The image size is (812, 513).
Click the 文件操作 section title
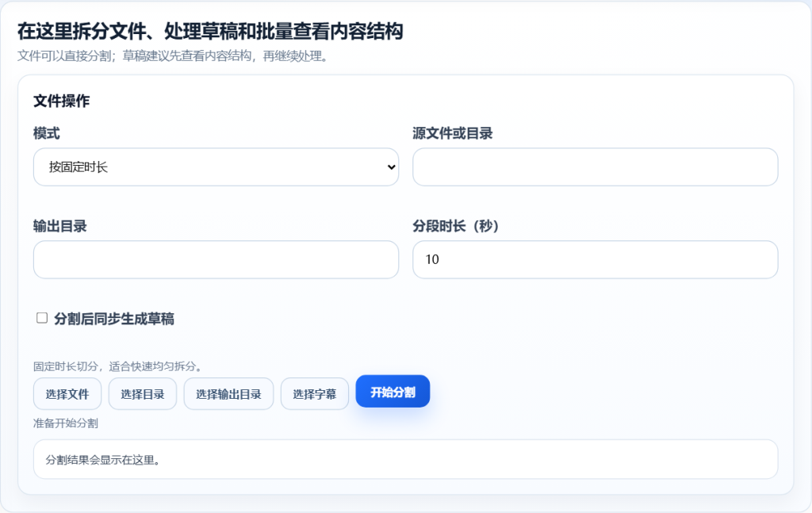coord(61,101)
